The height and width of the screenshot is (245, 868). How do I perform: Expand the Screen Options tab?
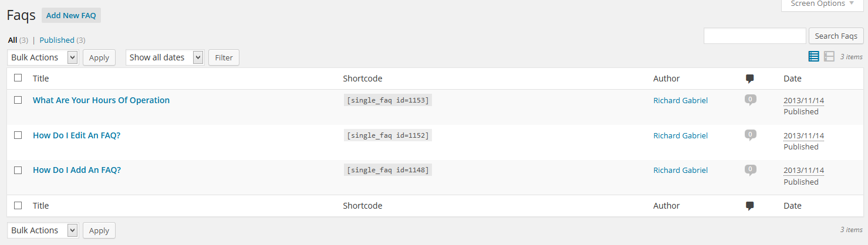point(822,4)
